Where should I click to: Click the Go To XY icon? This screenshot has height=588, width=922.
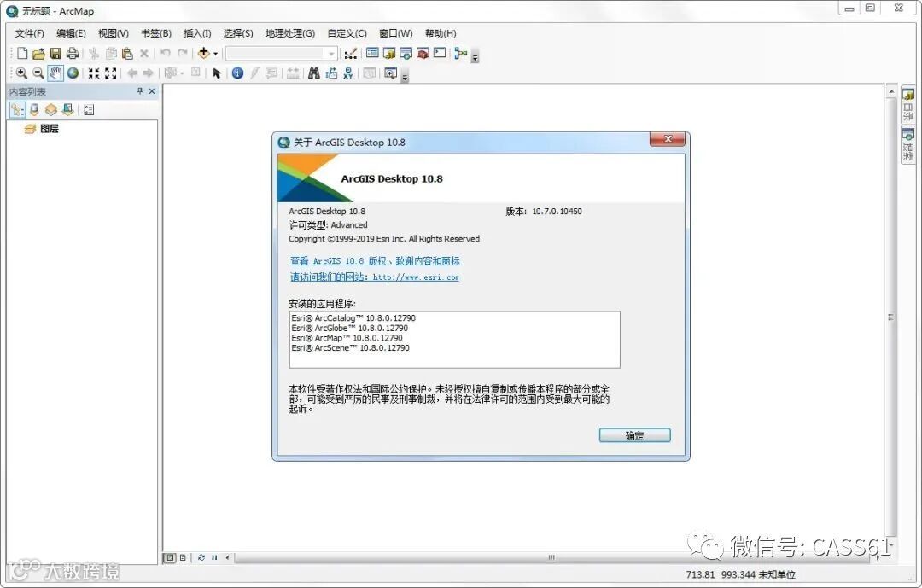[348, 73]
